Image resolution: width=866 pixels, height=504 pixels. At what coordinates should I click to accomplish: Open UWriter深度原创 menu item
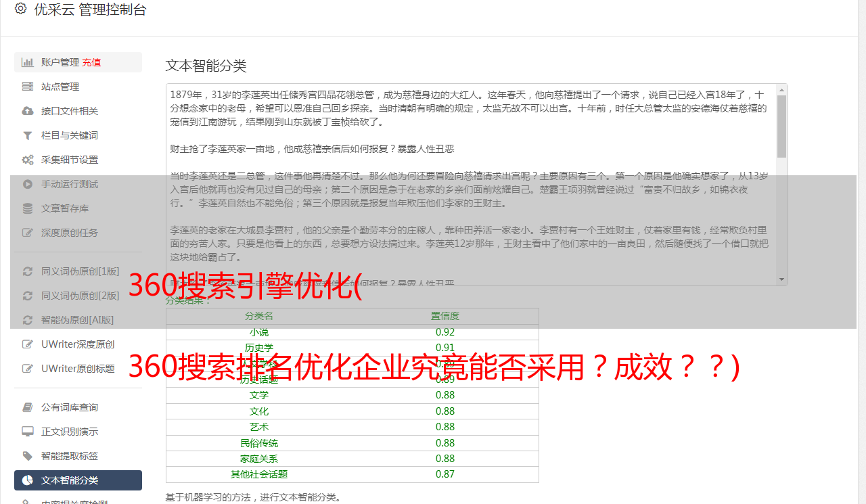coord(78,344)
